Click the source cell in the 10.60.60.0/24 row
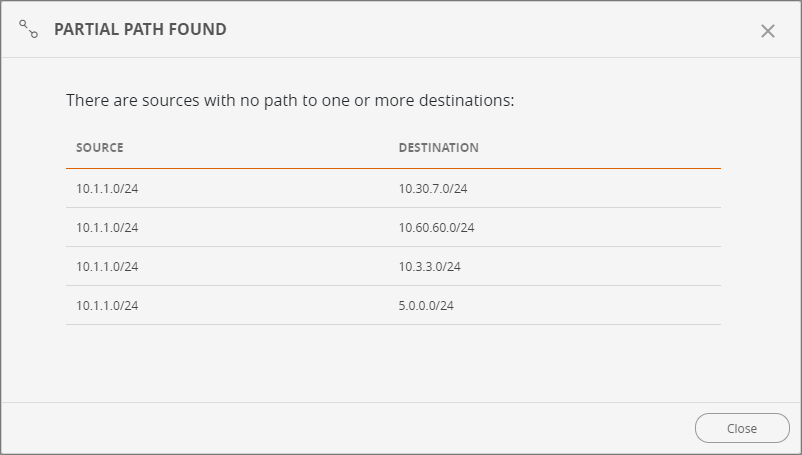Image resolution: width=802 pixels, height=455 pixels. (107, 227)
